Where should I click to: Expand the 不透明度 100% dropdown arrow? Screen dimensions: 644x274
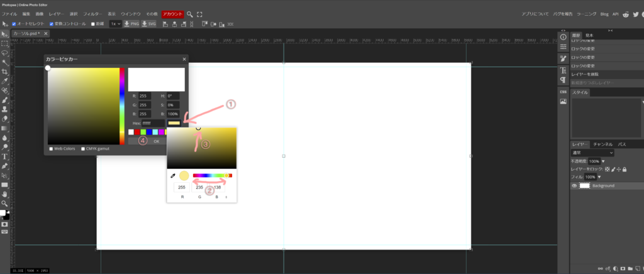click(x=604, y=162)
